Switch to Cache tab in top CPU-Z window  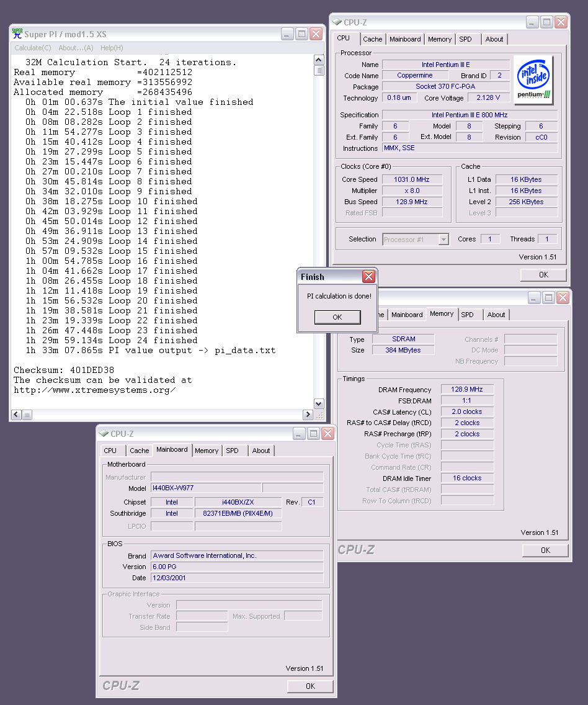tap(372, 39)
